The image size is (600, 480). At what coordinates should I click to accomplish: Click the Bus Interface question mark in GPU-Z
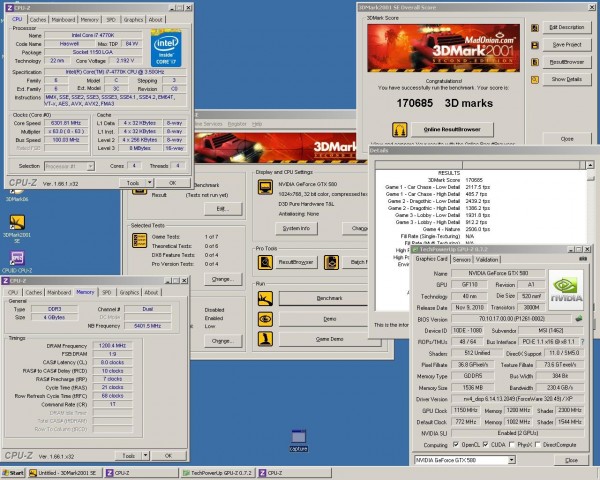point(582,341)
